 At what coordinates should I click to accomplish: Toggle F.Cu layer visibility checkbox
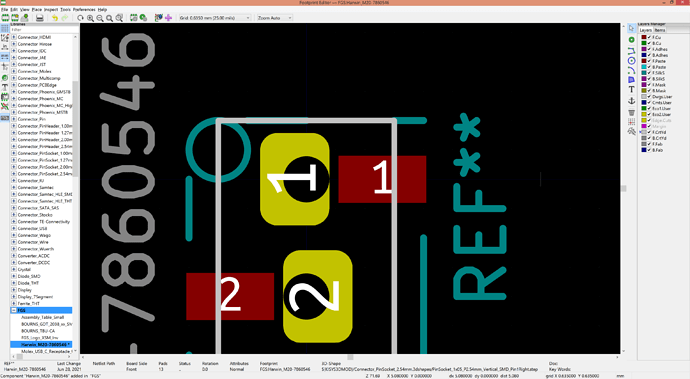tap(649, 37)
